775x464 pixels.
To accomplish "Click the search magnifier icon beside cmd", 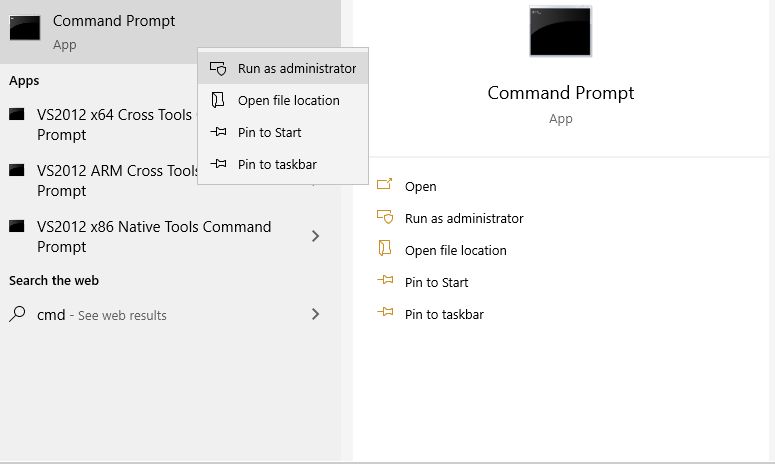I will 17,314.
